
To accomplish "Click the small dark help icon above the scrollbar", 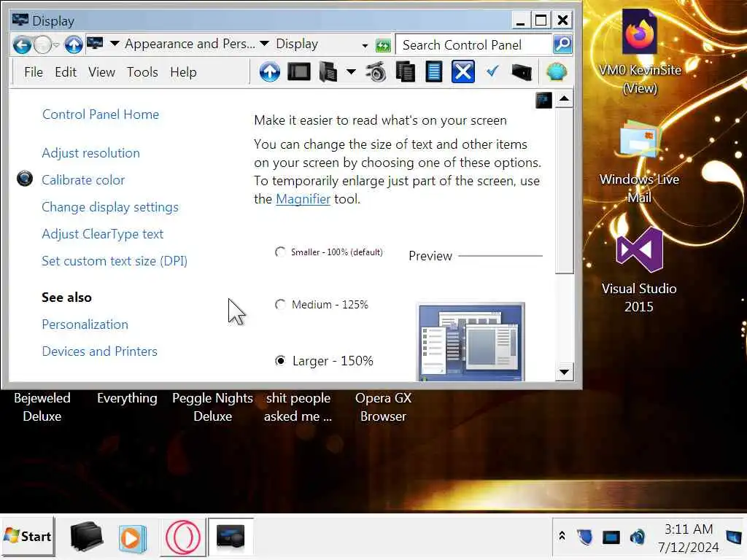I will point(543,100).
